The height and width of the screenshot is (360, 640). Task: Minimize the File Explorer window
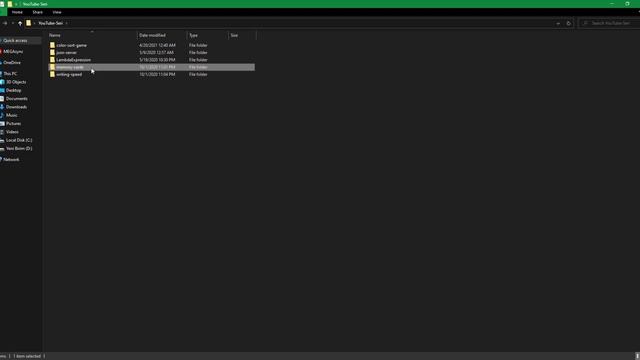pos(612,4)
